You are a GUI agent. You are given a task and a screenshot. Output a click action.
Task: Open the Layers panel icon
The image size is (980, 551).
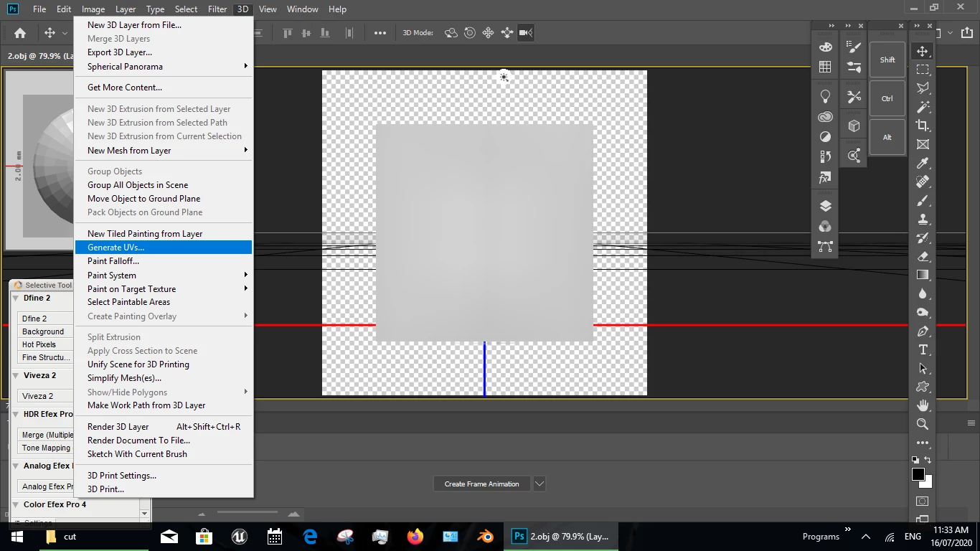click(825, 206)
